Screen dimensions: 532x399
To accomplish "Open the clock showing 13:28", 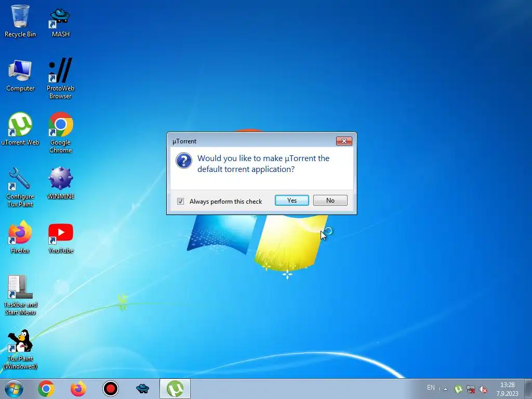I will pyautogui.click(x=508, y=389).
